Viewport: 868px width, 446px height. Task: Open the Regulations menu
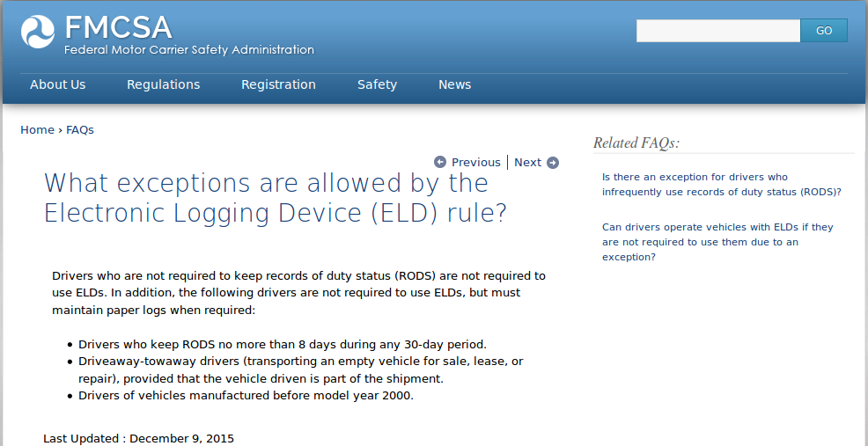164,84
